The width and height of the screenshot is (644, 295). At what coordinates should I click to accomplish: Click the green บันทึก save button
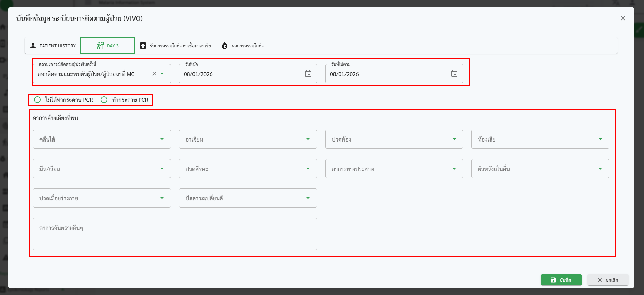click(x=561, y=280)
